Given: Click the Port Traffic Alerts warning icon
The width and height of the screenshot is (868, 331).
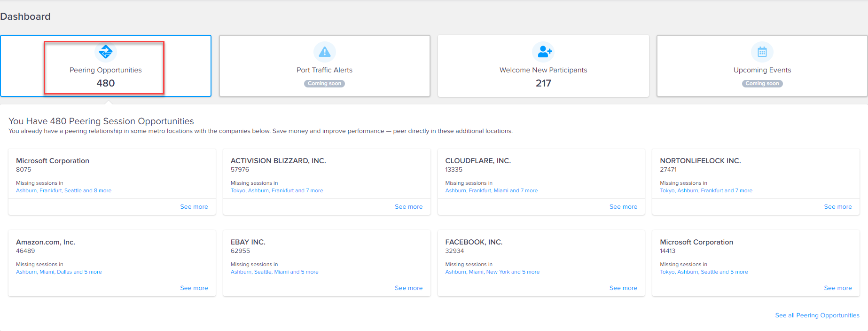Looking at the screenshot, I should click(x=324, y=52).
